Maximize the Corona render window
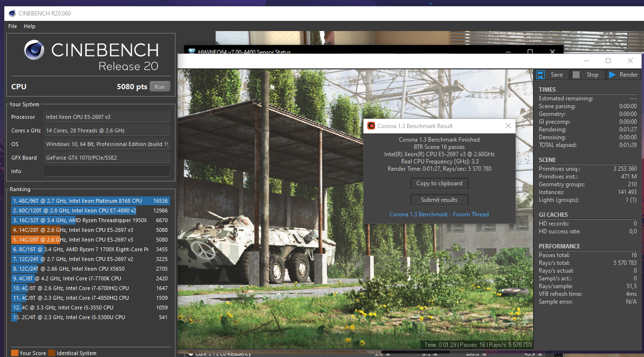 (x=608, y=61)
